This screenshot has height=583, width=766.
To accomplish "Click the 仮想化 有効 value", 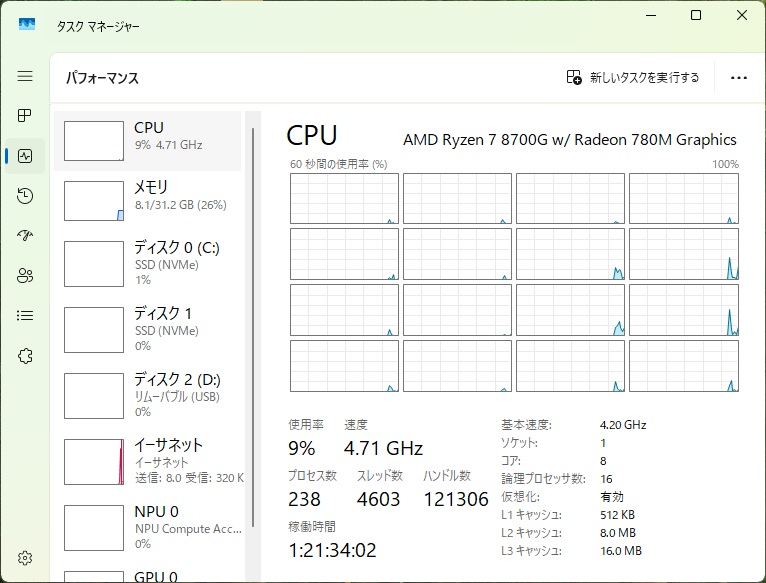I will [x=612, y=497].
